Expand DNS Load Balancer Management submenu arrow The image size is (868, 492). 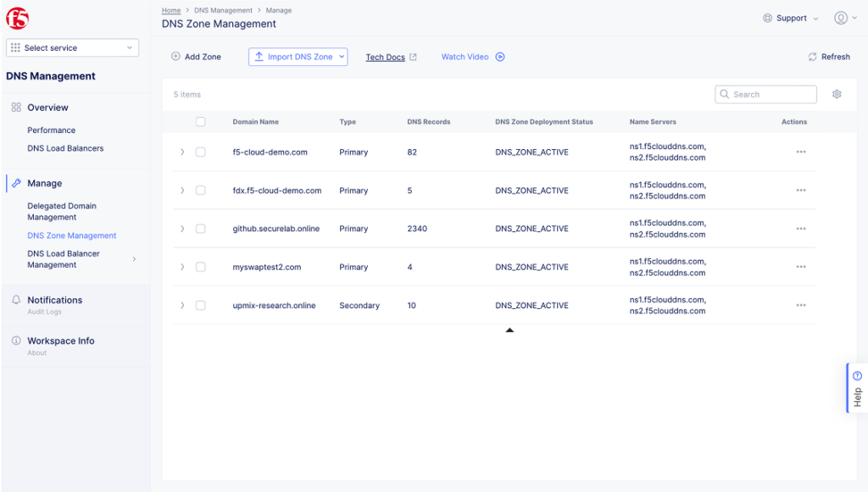click(134, 259)
